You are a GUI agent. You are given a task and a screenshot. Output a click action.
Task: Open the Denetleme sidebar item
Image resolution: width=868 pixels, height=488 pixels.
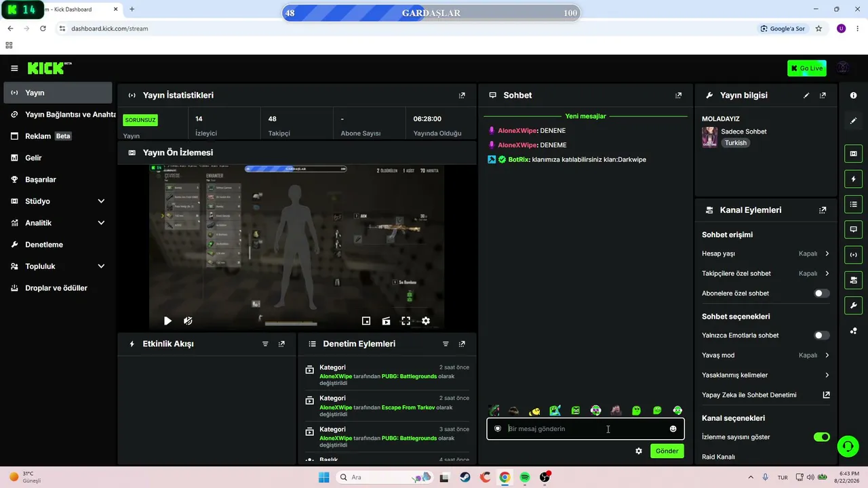58,245
